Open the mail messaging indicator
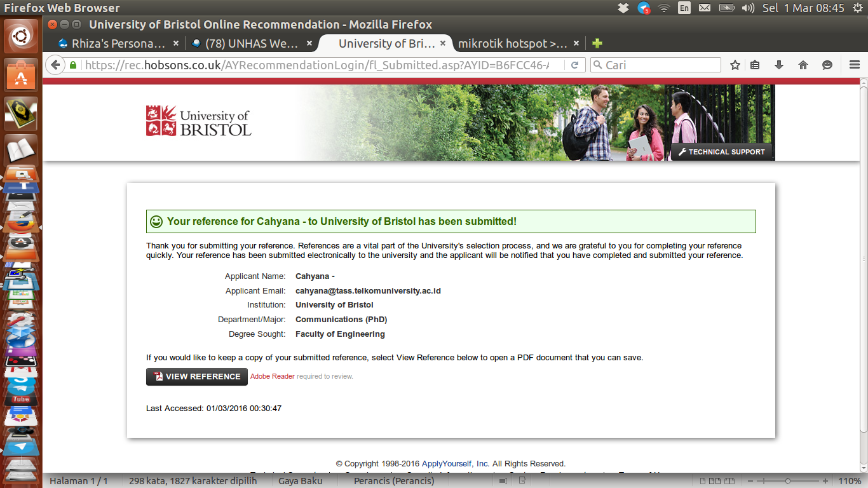 (705, 8)
